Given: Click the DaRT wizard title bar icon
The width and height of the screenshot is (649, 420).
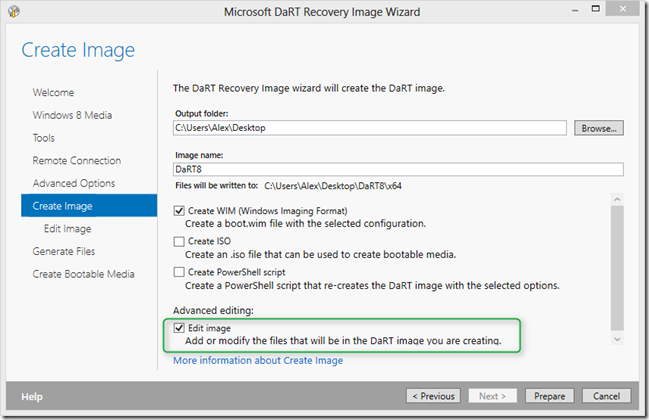Looking at the screenshot, I should tap(14, 11).
